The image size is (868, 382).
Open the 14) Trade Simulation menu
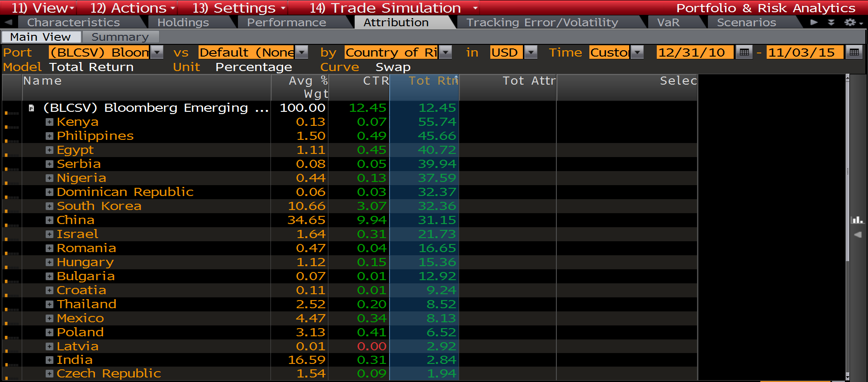pos(394,8)
